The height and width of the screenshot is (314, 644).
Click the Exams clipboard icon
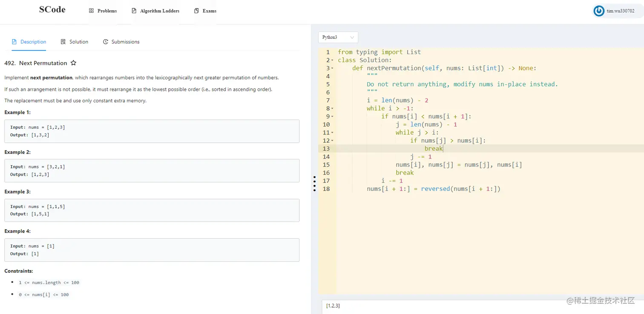(x=196, y=11)
